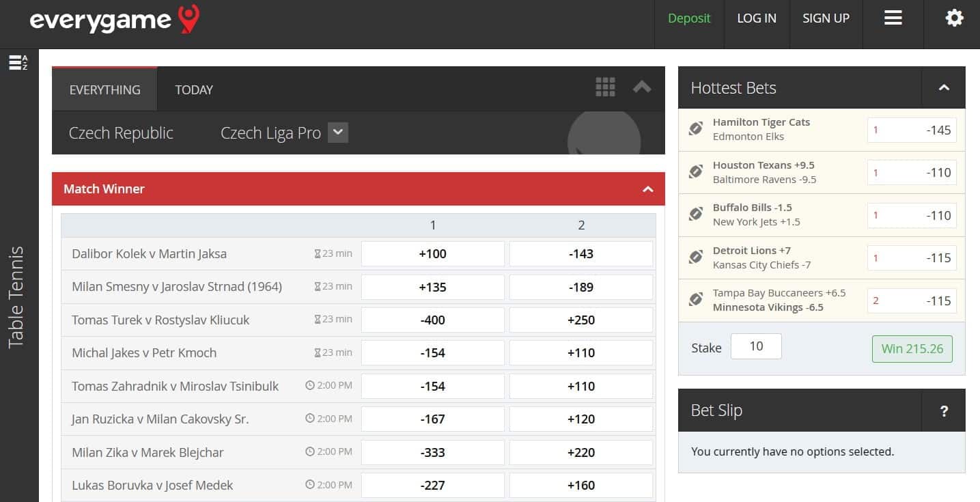Bet +100 on Dalibor Kolek
This screenshot has width=980, height=502.
click(x=432, y=253)
